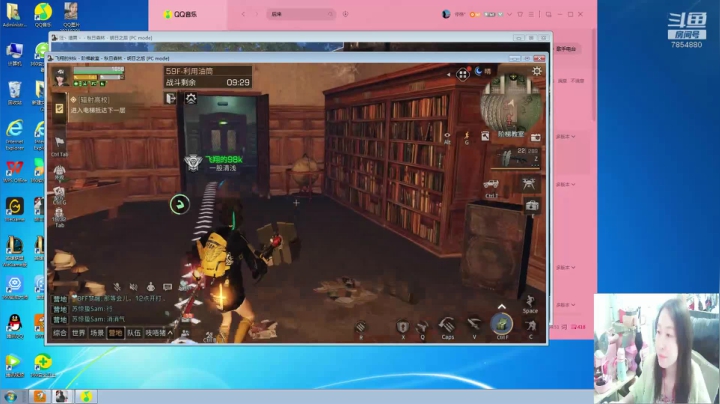The width and height of the screenshot is (720, 404).
Task: Toggle the microphone mute icon above chat
Action: (117, 287)
